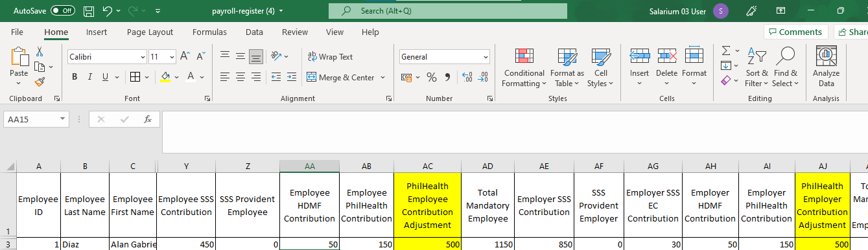Expand the Name Box dropdown arrow

pos(63,119)
